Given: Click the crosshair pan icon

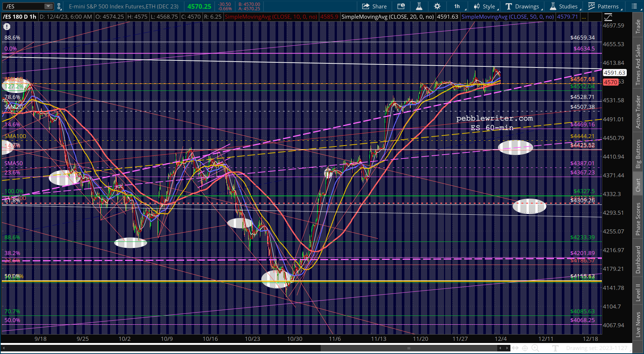Looking at the screenshot, I should (x=525, y=348).
